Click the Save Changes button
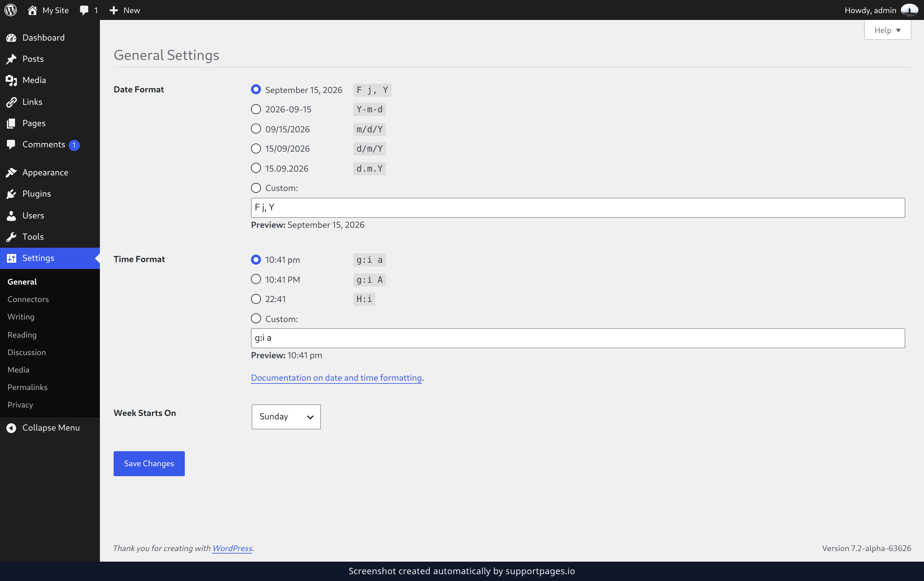The image size is (924, 581). click(149, 463)
